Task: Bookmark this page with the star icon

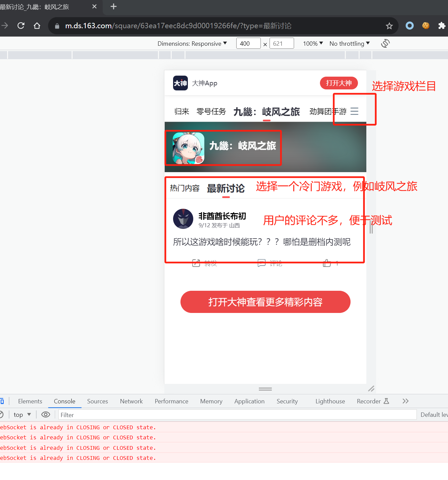Action: [389, 26]
